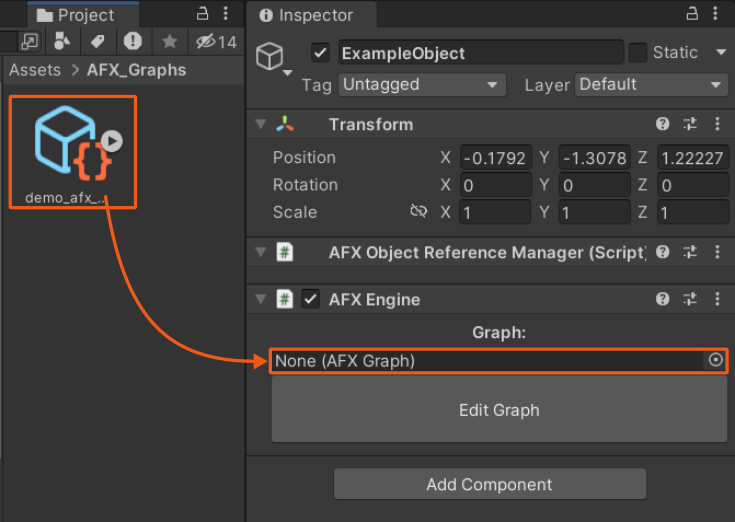Open AFX Engine preset settings icon
Viewport: 735px width, 522px height.
pos(690,299)
